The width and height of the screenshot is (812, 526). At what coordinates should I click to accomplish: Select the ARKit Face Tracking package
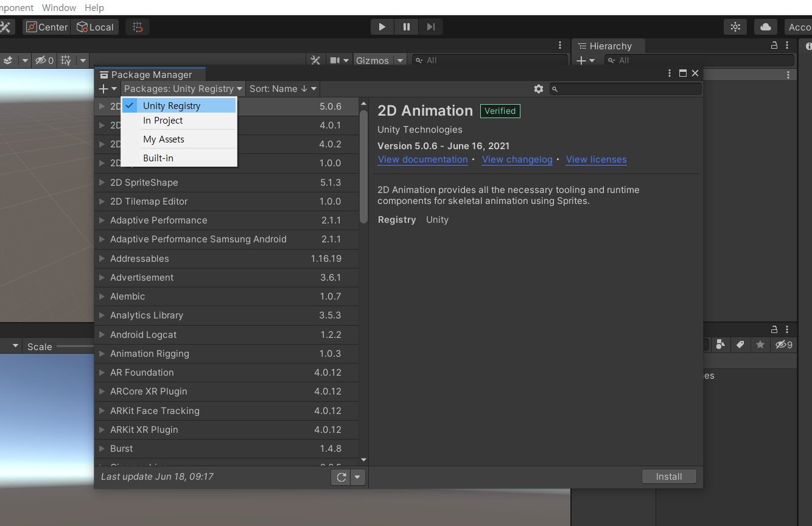pyautogui.click(x=226, y=411)
